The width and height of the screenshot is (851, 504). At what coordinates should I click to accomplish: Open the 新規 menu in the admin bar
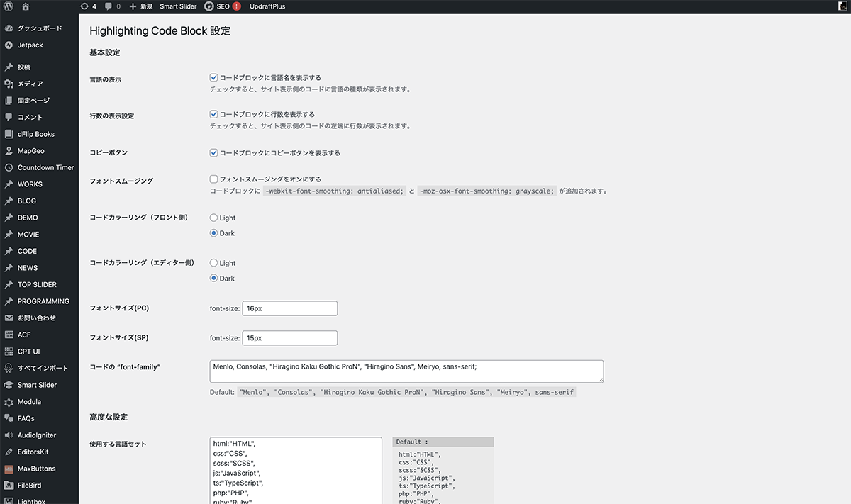[x=141, y=6]
